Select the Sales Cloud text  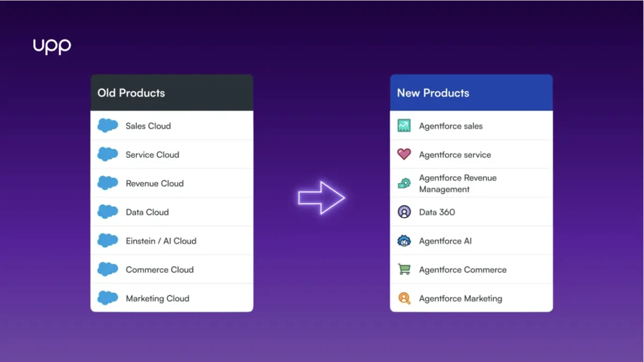click(x=148, y=126)
